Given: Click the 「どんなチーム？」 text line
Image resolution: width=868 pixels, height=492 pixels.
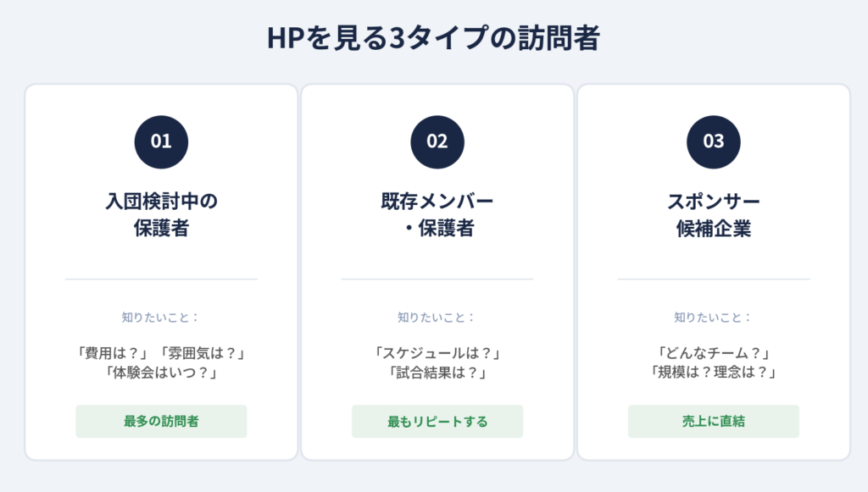Looking at the screenshot, I should (x=714, y=352).
